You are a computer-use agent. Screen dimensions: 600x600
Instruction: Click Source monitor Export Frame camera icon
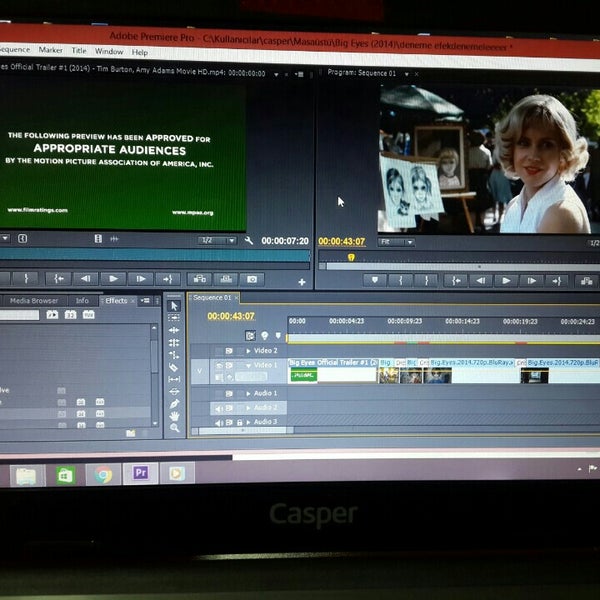pos(252,279)
